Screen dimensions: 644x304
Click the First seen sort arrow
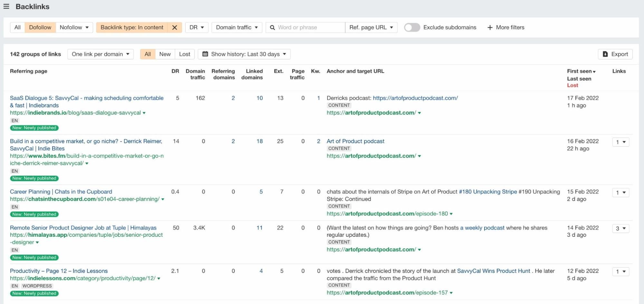click(594, 72)
